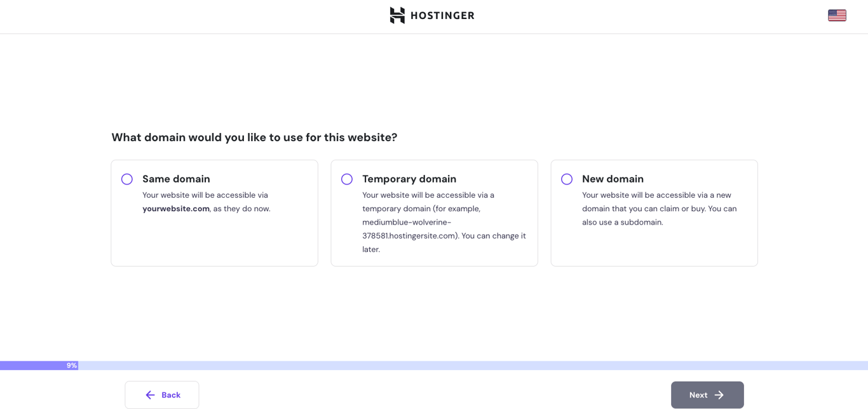868x409 pixels.
Task: Click the Same domain heading label
Action: click(176, 179)
